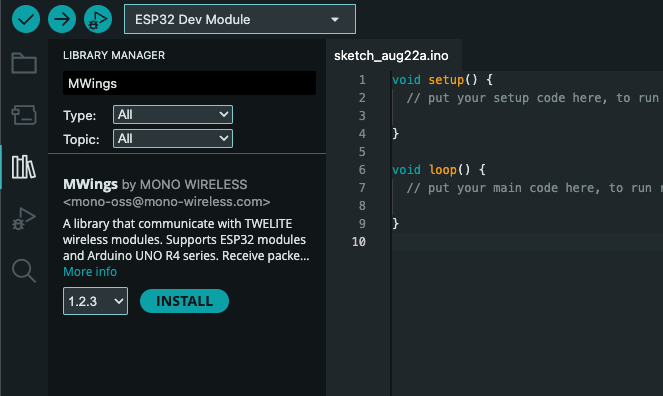Open the More info link

pos(90,272)
